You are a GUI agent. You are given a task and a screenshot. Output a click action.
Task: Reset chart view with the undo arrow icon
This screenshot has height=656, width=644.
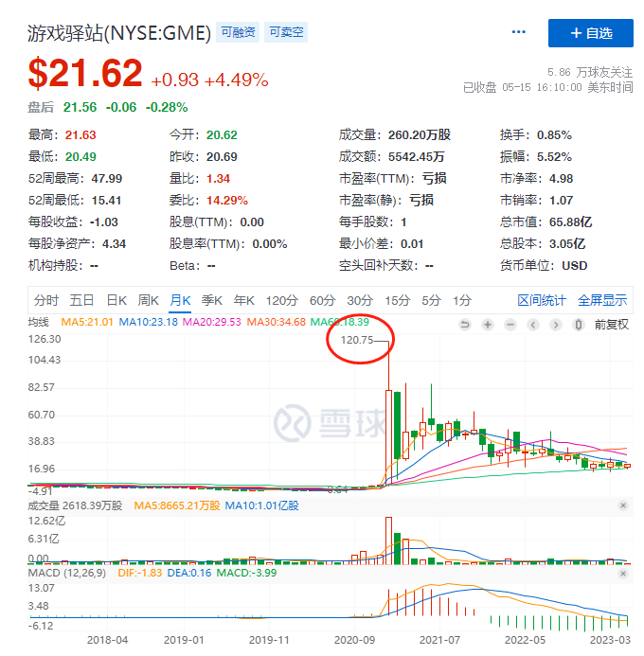tap(464, 325)
